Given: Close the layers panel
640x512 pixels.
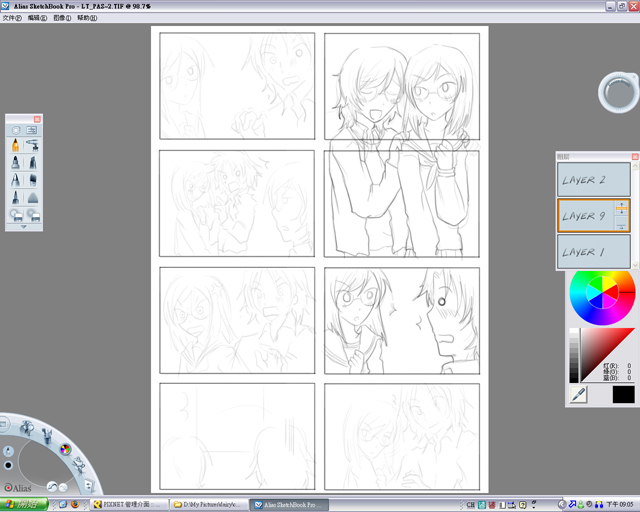Looking at the screenshot, I should 635,157.
